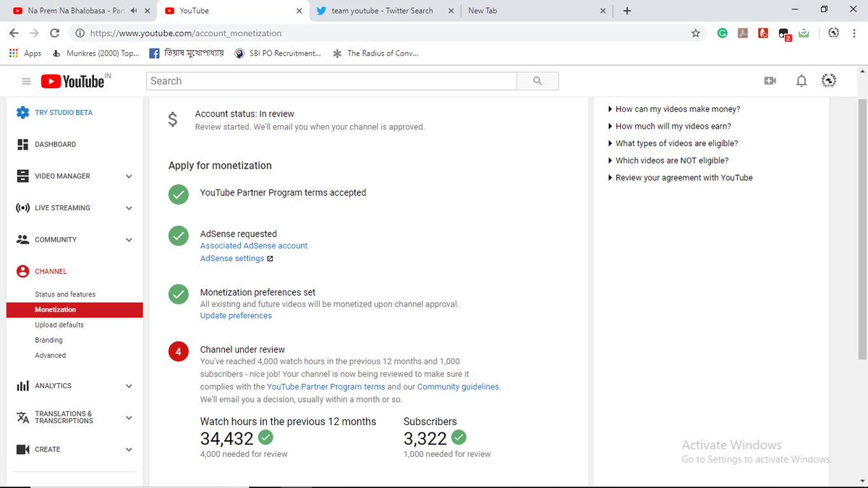Open the Community guidelines link
Viewport: 868px width, 488px height.
click(x=458, y=387)
